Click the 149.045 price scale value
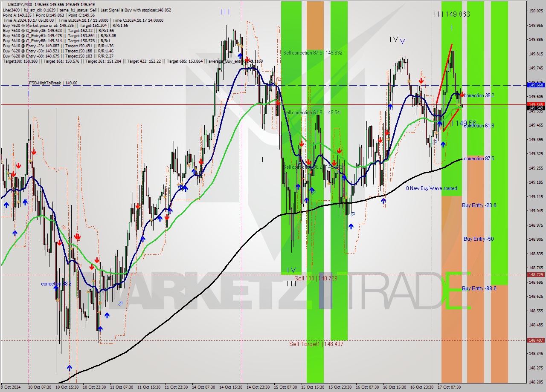 tap(536, 211)
